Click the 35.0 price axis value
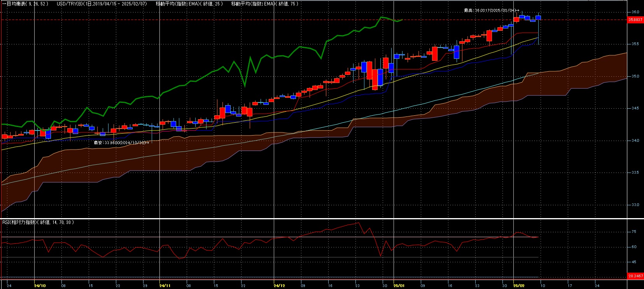This screenshot has height=289, width=644. (635, 76)
